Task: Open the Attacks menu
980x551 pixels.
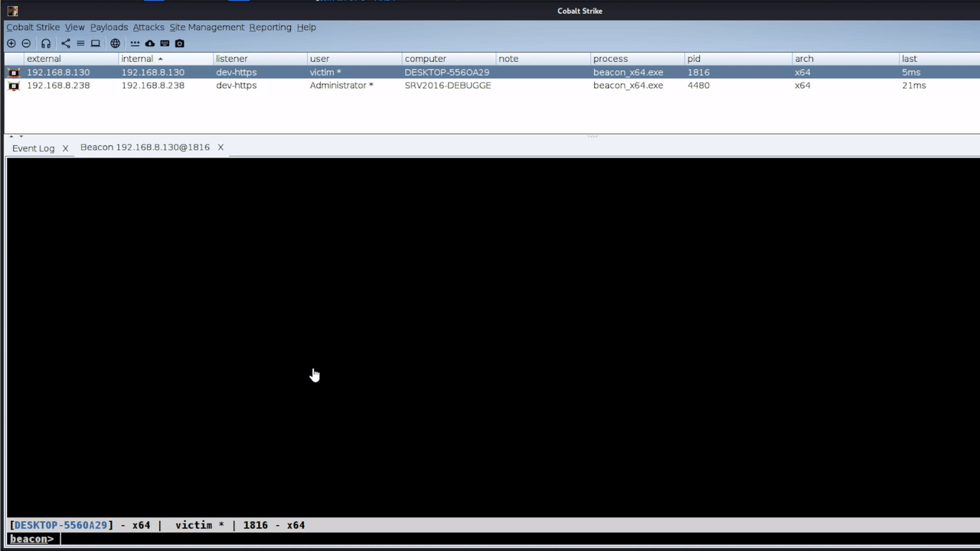Action: point(149,27)
